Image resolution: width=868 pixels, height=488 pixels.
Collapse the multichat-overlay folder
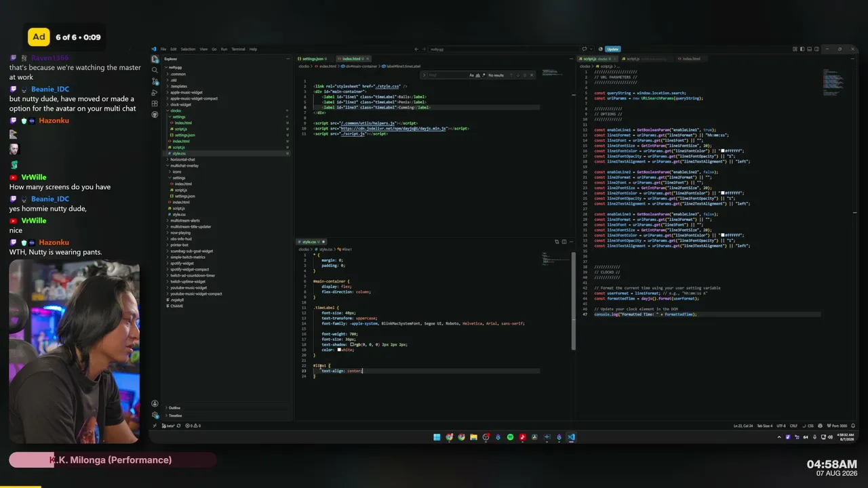(x=184, y=165)
